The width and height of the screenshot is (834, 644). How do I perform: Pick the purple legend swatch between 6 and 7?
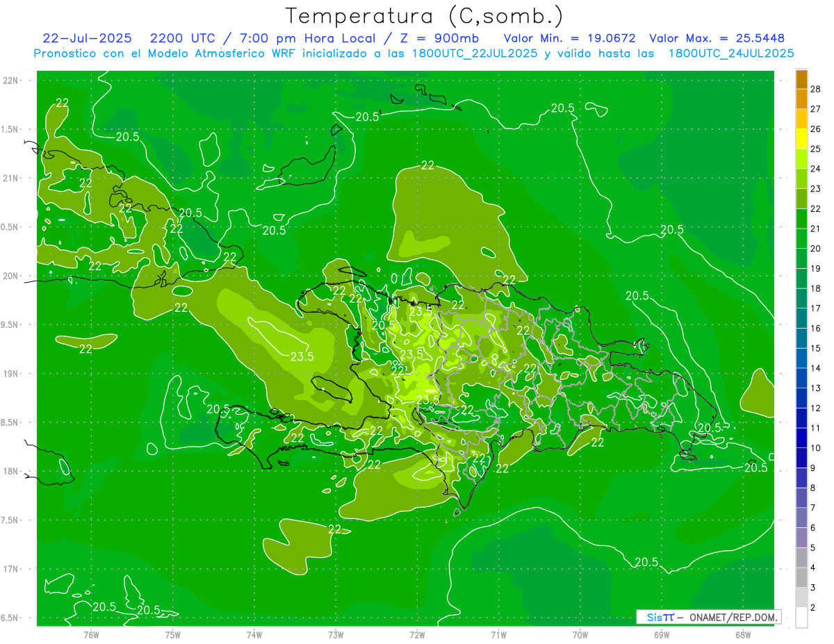(x=801, y=518)
